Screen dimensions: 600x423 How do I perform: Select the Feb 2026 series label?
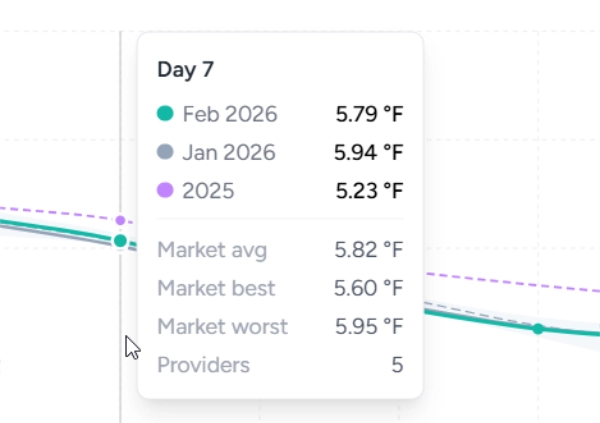point(230,114)
